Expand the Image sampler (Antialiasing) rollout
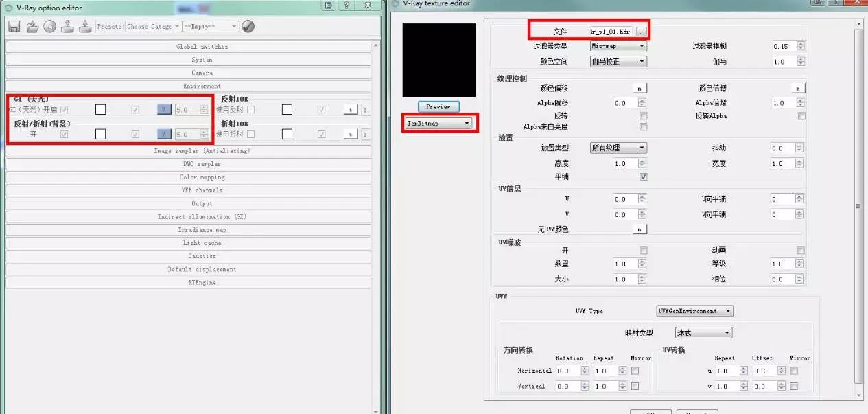The image size is (868, 414). [x=188, y=151]
